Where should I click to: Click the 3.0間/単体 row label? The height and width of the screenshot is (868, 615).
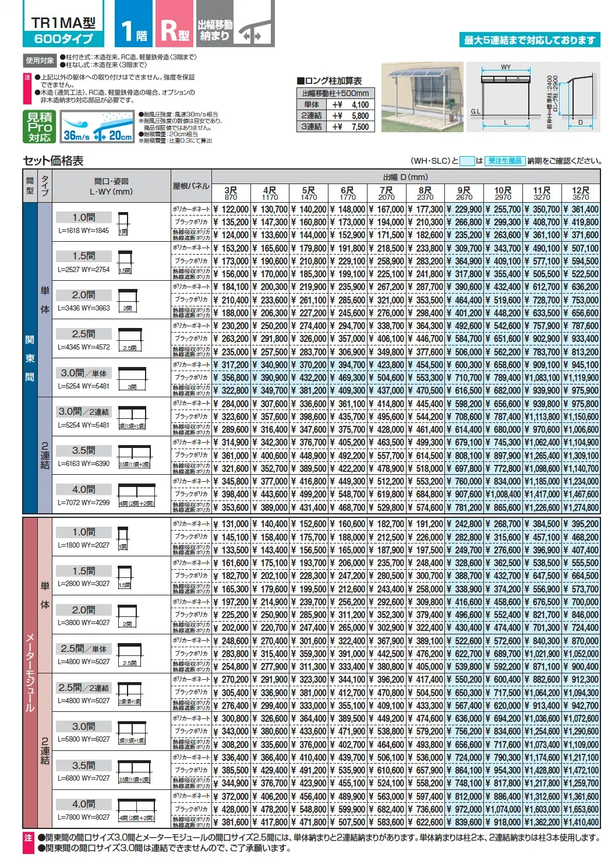84,373
